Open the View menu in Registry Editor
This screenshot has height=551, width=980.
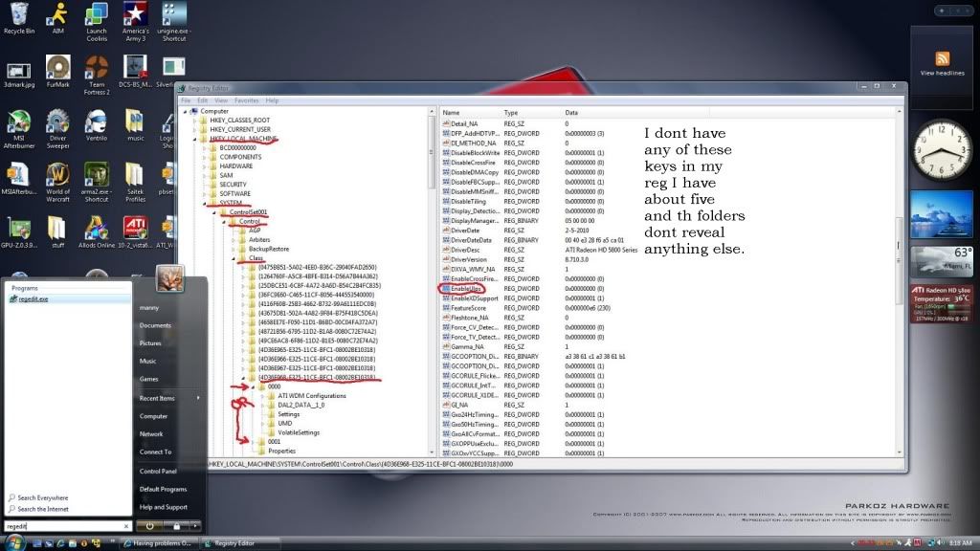point(221,100)
